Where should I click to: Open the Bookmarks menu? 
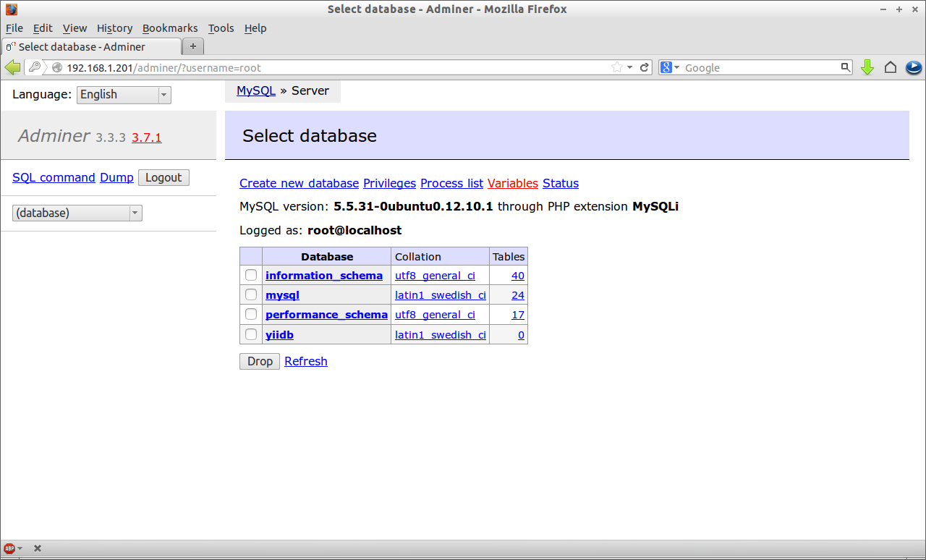point(170,28)
